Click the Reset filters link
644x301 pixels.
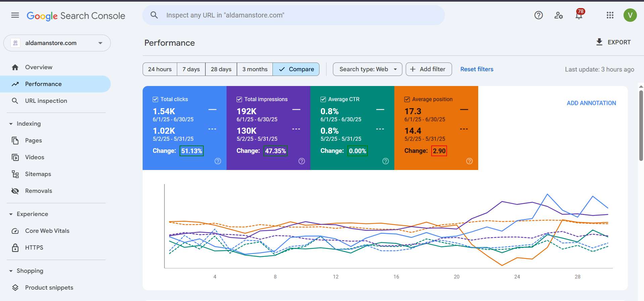[477, 69]
